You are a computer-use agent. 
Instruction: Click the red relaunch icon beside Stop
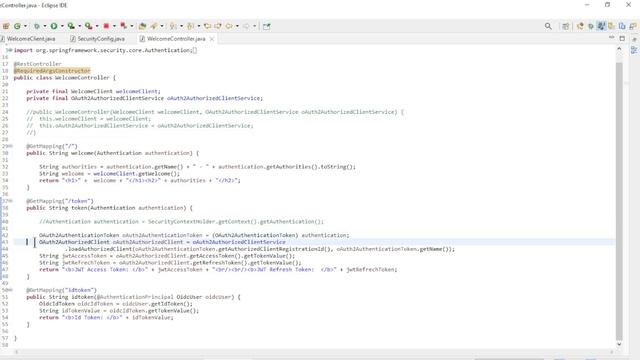tap(123, 26)
